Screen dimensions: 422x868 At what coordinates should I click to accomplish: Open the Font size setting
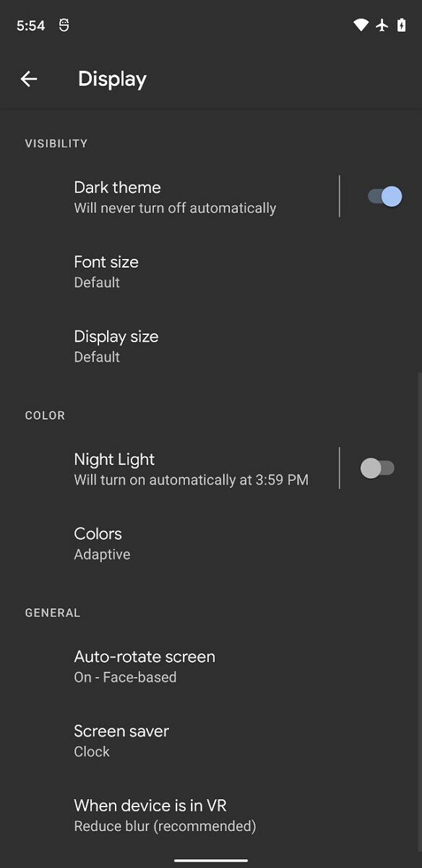tap(211, 271)
